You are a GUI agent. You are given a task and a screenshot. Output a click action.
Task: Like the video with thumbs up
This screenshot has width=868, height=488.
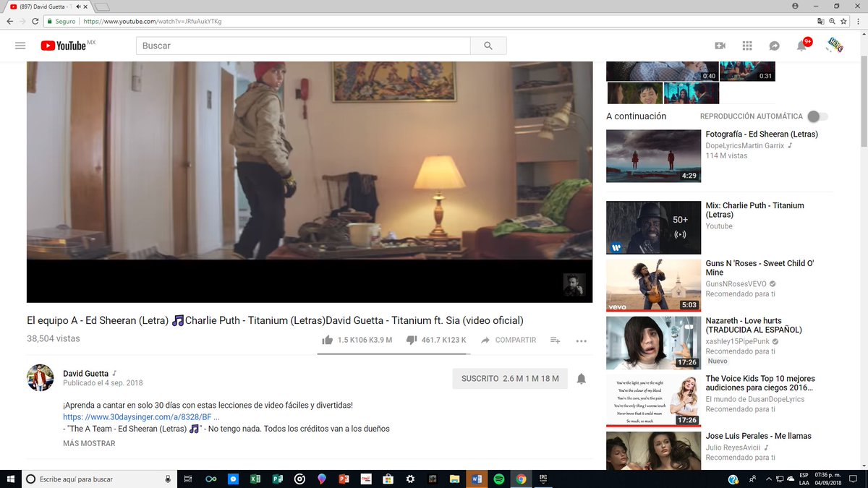328,340
